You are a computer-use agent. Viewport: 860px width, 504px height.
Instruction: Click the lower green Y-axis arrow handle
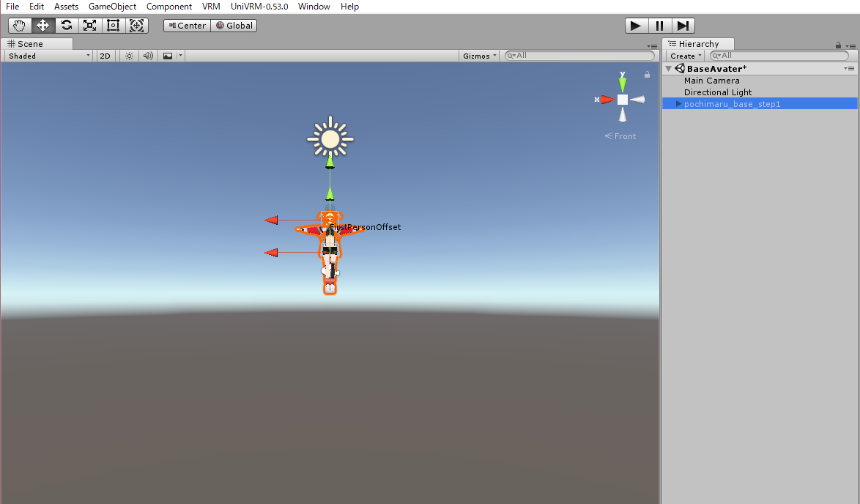tap(330, 193)
